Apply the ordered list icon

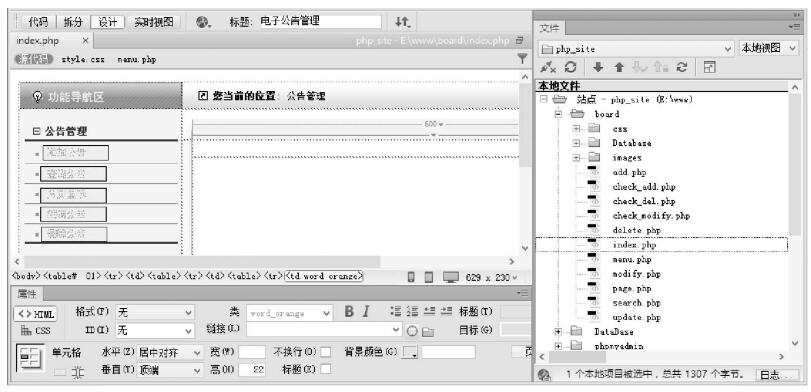pyautogui.click(x=412, y=311)
